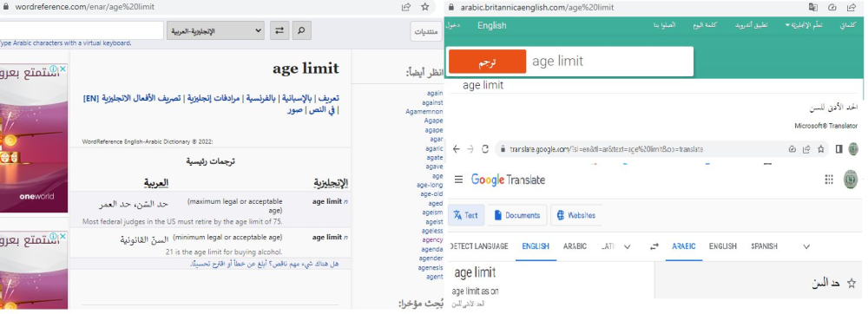Open the Google apps grid
This screenshot has width=868, height=314.
829,179
